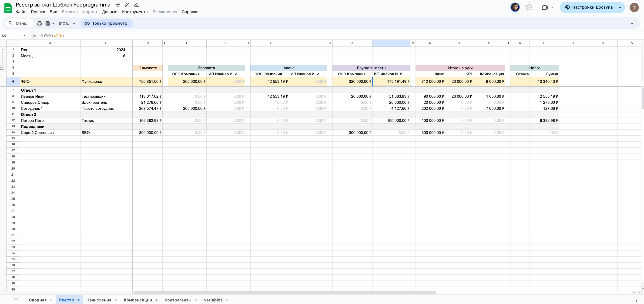The image size is (644, 304).
Task: Open the Реестр tab dropdown arrow
Action: point(78,300)
